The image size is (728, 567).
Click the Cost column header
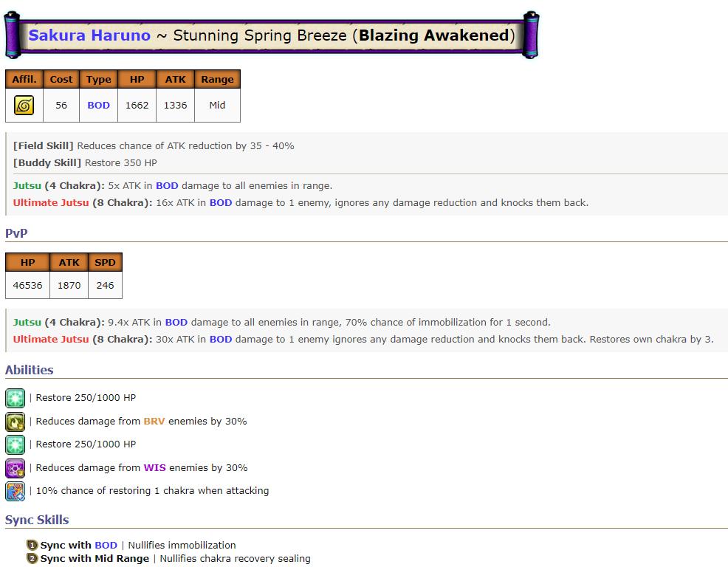click(x=61, y=80)
